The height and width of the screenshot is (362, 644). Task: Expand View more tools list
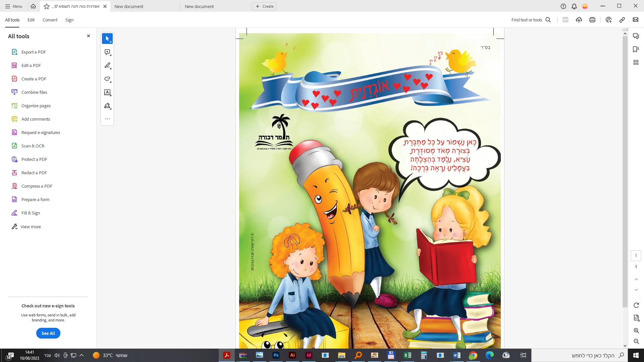pos(30,227)
